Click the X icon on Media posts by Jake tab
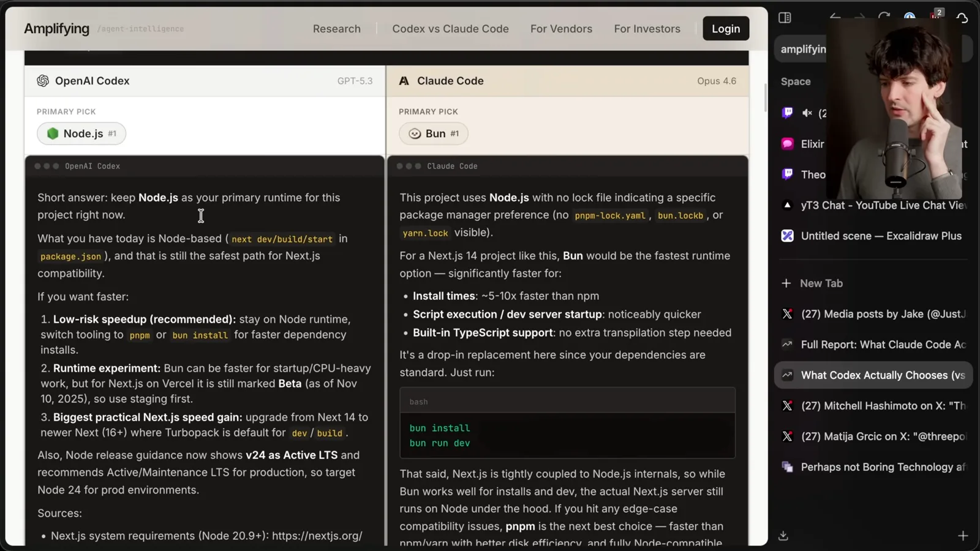 (x=787, y=314)
